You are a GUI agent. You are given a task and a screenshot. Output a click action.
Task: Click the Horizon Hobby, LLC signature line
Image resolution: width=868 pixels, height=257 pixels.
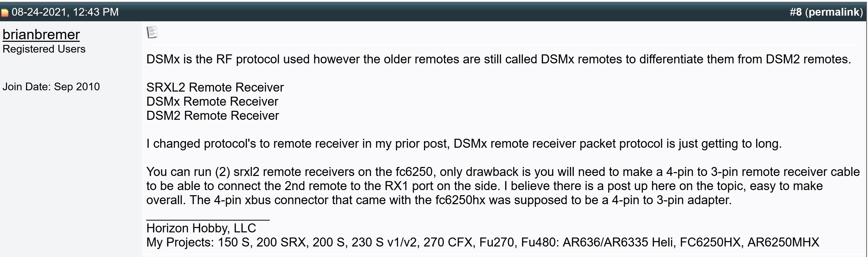(x=201, y=228)
